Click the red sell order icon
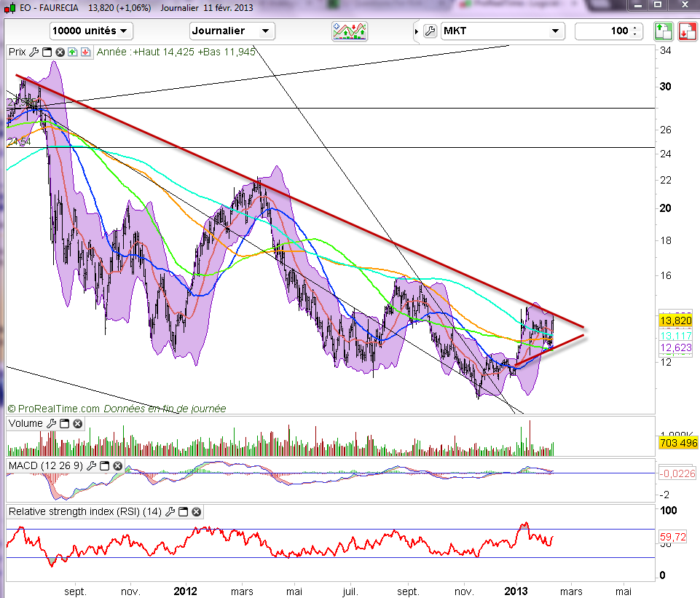This screenshot has width=700, height=598. tap(687, 32)
